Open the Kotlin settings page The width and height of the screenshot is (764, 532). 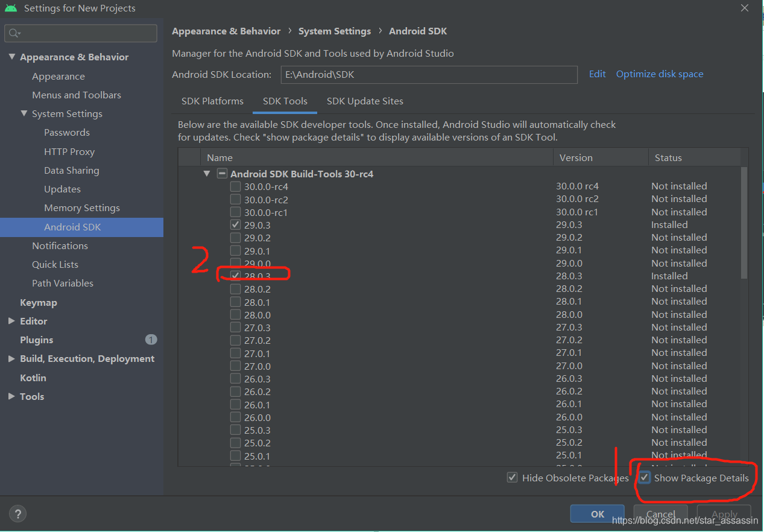click(x=33, y=378)
